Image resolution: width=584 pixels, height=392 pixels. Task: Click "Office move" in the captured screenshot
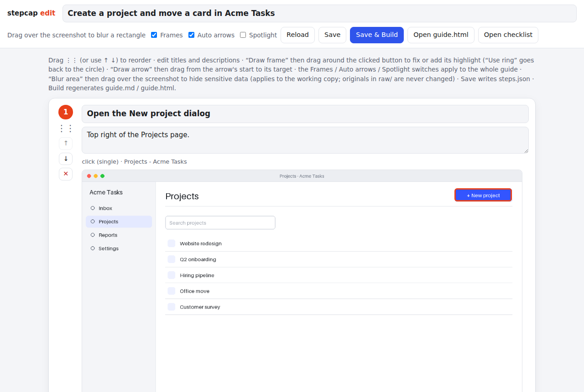(x=195, y=291)
